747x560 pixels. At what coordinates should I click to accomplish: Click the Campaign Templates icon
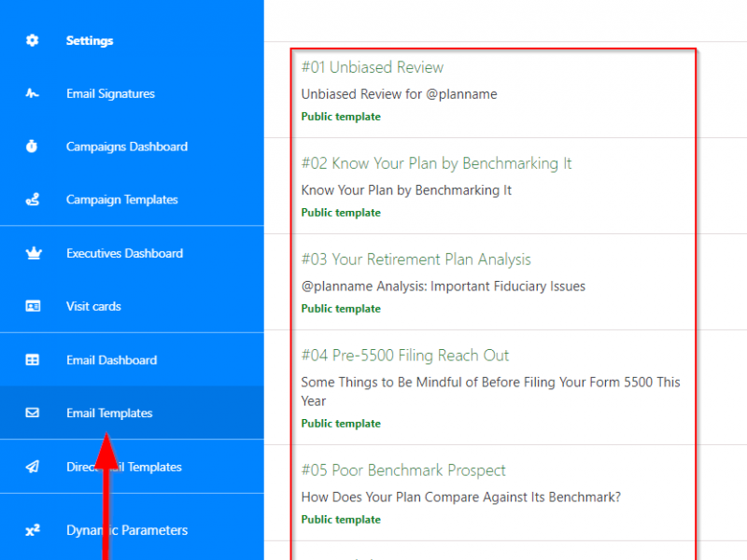(33, 200)
